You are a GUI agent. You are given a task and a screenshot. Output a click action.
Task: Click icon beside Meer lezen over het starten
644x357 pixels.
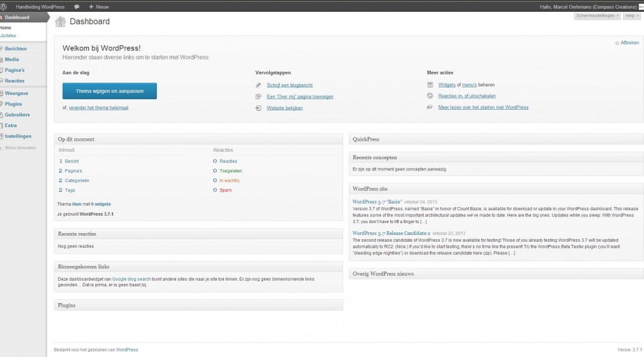[x=430, y=107]
